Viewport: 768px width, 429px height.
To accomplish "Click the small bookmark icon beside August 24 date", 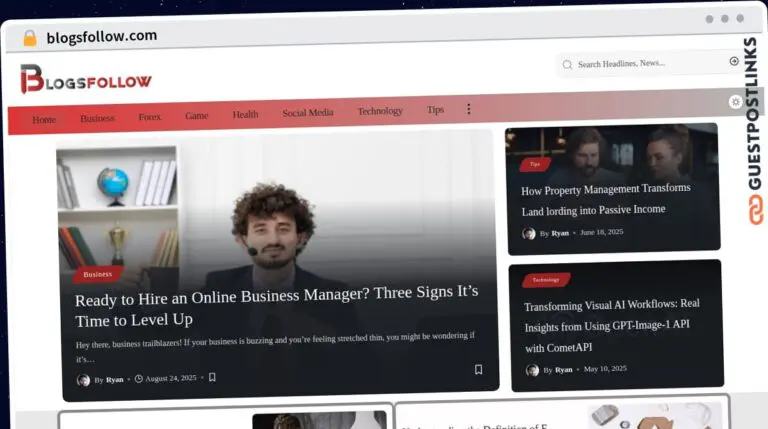I will click(212, 377).
